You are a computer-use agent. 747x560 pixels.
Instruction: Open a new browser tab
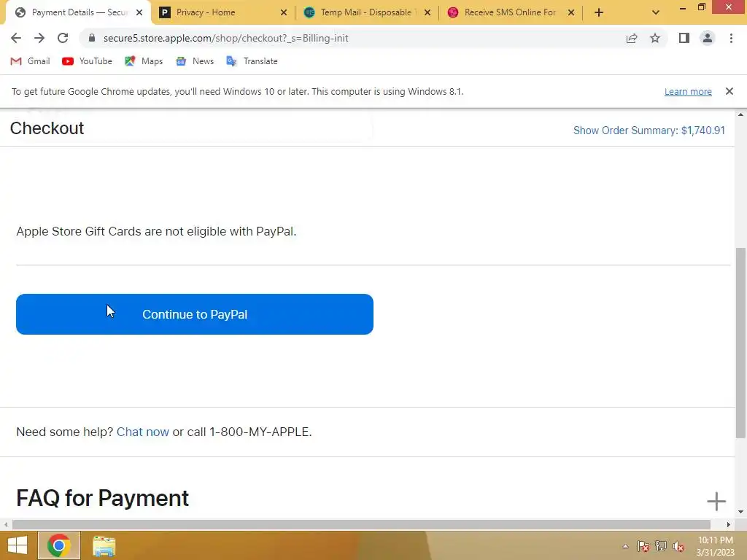coord(599,12)
